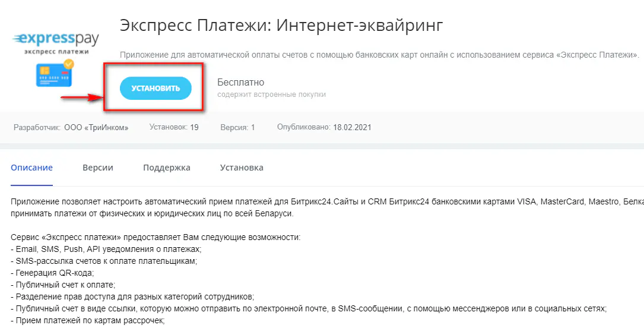Click the subtitle starting Приложение для автоматической оплаты
This screenshot has height=328, width=644.
click(380, 55)
